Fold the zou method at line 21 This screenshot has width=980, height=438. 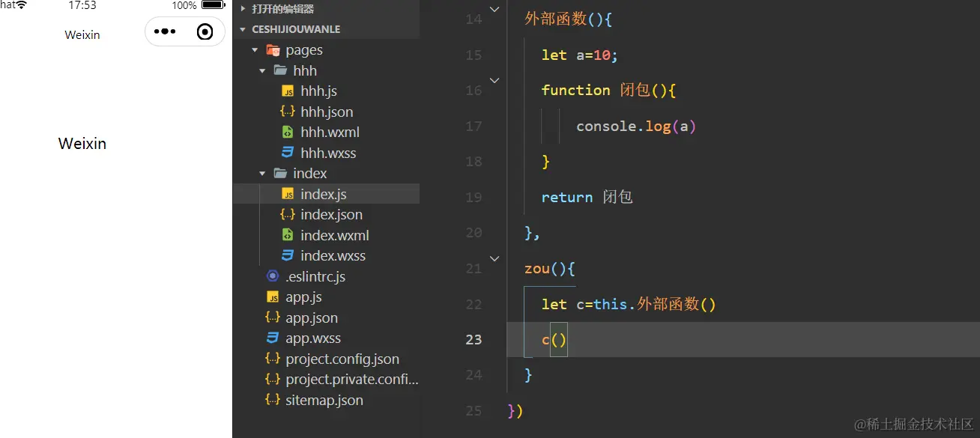(494, 258)
